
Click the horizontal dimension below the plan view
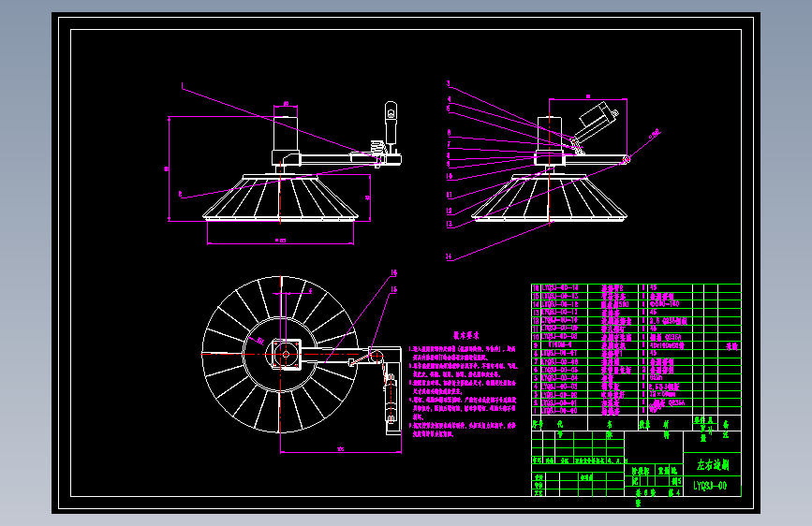tap(341, 449)
